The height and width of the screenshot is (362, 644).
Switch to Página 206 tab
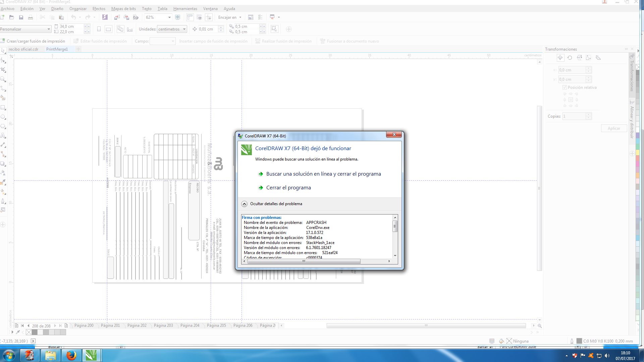[x=243, y=325]
